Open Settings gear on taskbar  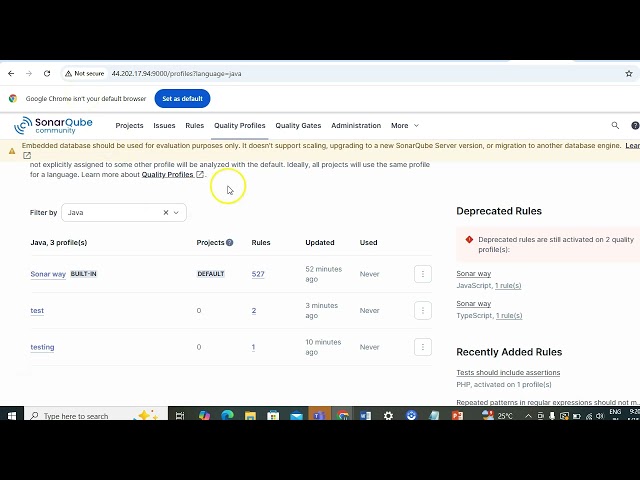[x=388, y=416]
